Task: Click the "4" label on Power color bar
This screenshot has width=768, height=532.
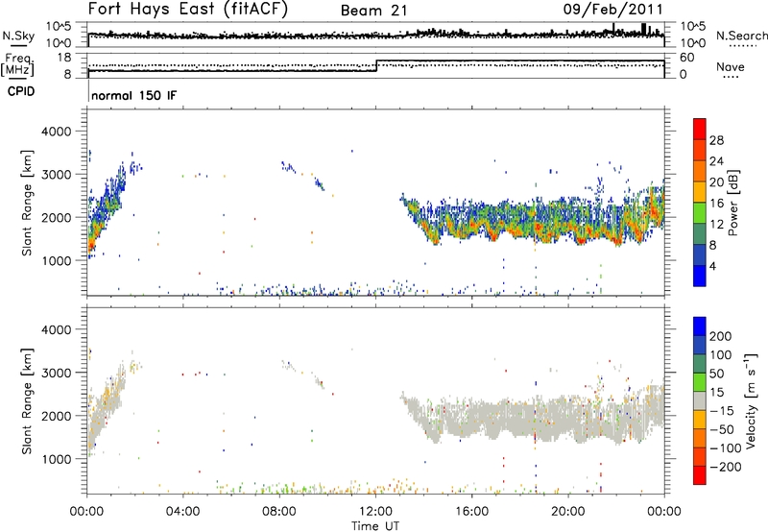Action: (712, 266)
